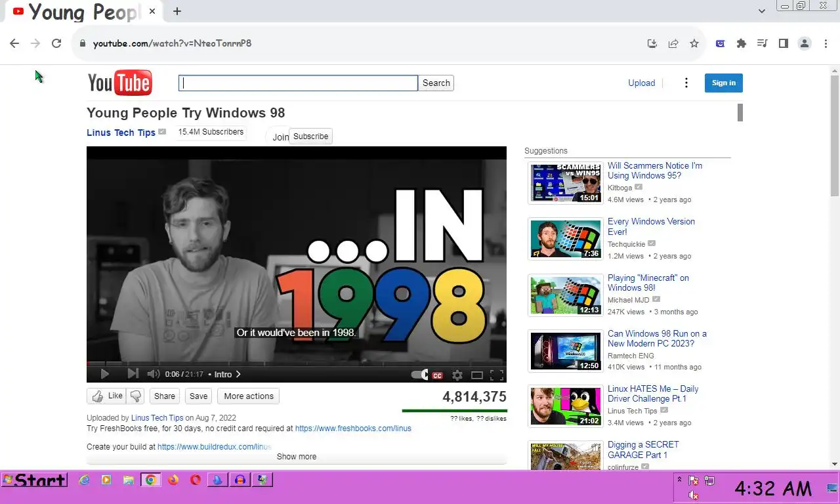Open Linus Tech Tips channel name
This screenshot has width=840, height=504.
[121, 133]
